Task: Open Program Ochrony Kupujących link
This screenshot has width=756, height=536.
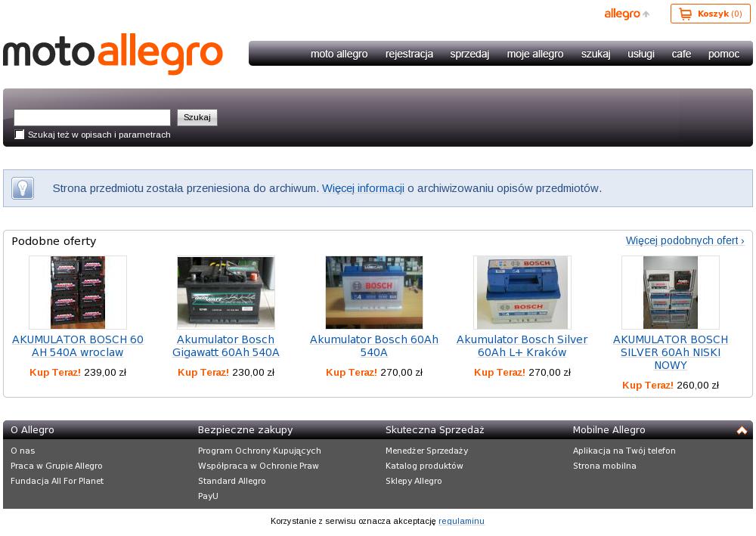Action: (x=259, y=451)
